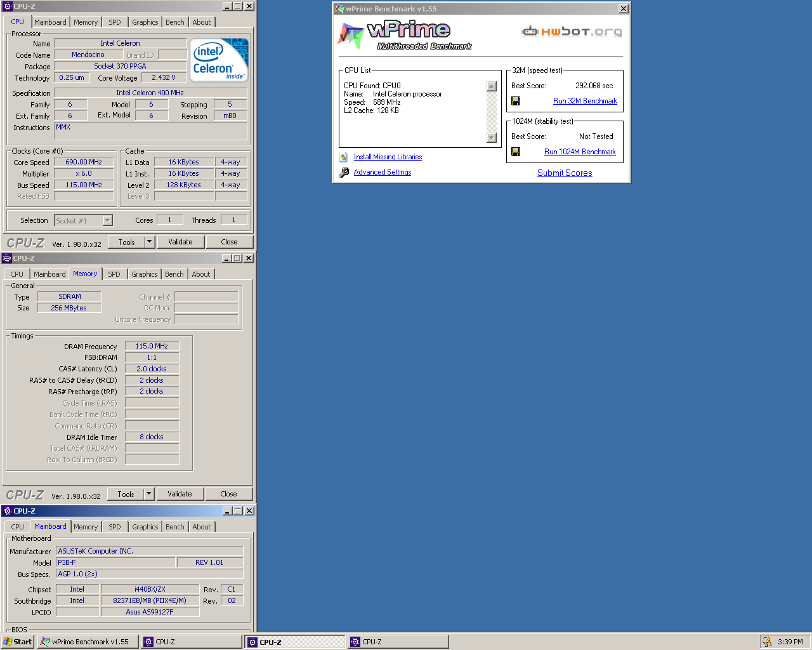The image size is (812, 650).
Task: Click Validate in Memory CPU-Z window
Action: pyautogui.click(x=180, y=494)
